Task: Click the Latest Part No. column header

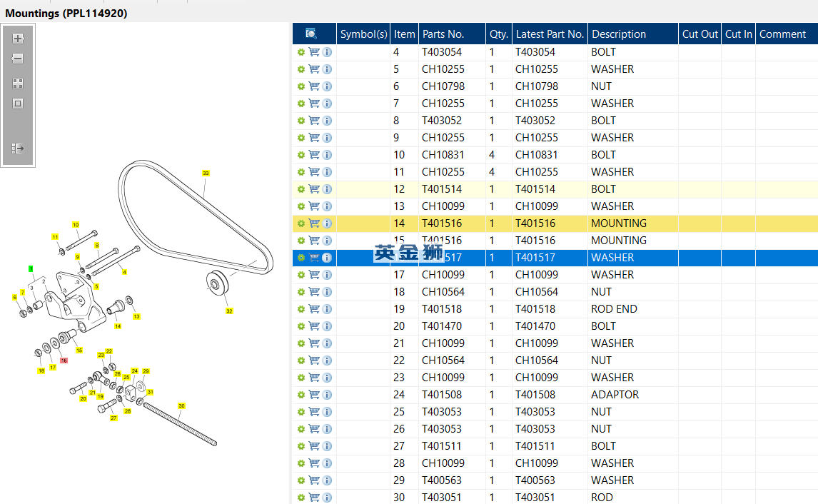Action: (x=550, y=34)
